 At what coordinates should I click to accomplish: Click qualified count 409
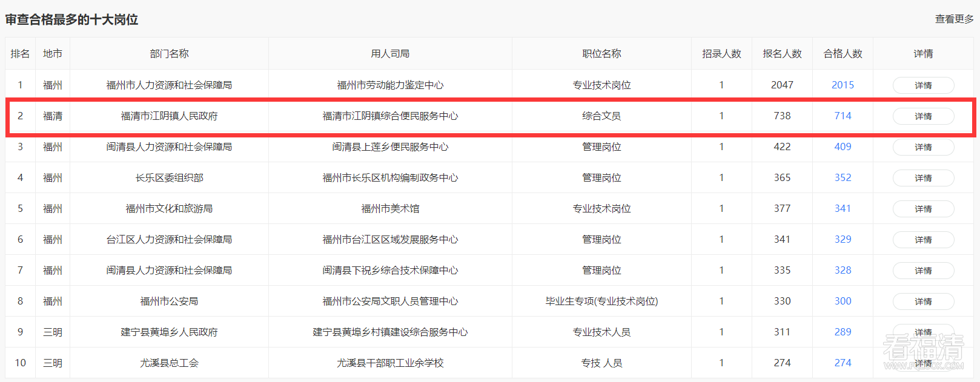coord(843,147)
